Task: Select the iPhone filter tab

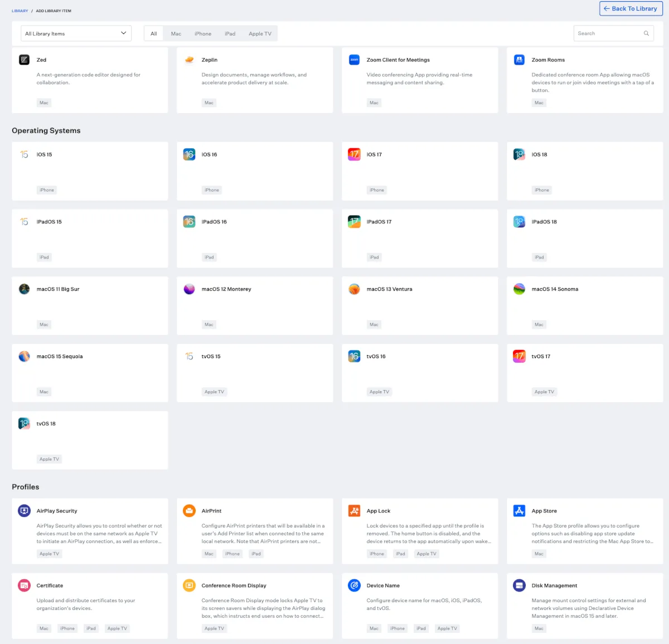Action: click(203, 33)
